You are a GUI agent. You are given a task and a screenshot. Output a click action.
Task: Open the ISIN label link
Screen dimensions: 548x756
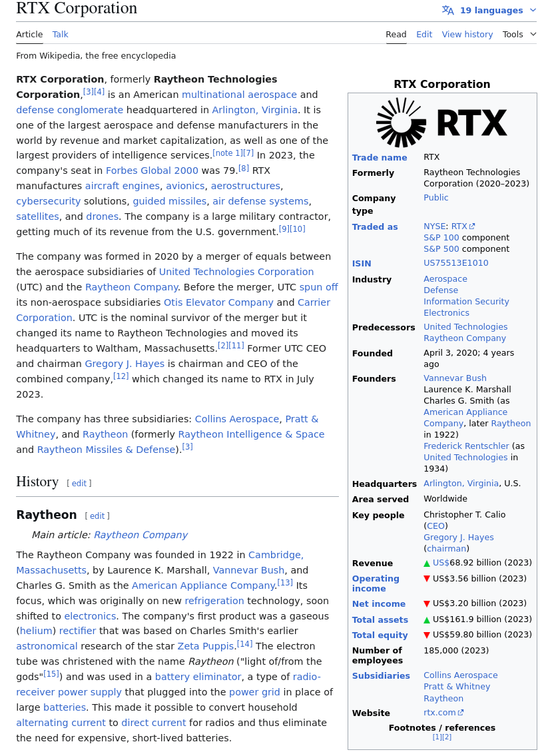click(362, 263)
